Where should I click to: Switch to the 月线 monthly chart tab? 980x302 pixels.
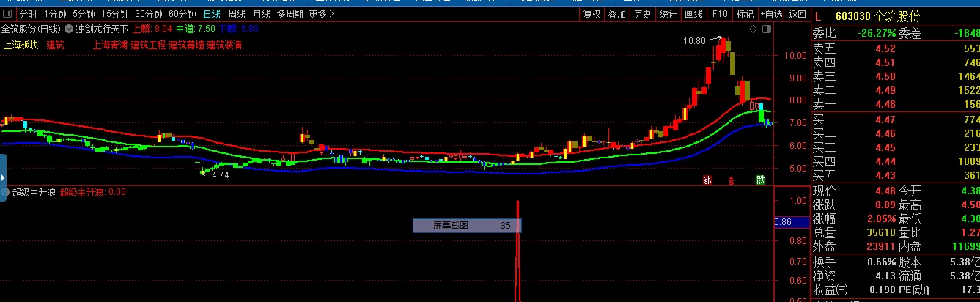click(x=261, y=14)
